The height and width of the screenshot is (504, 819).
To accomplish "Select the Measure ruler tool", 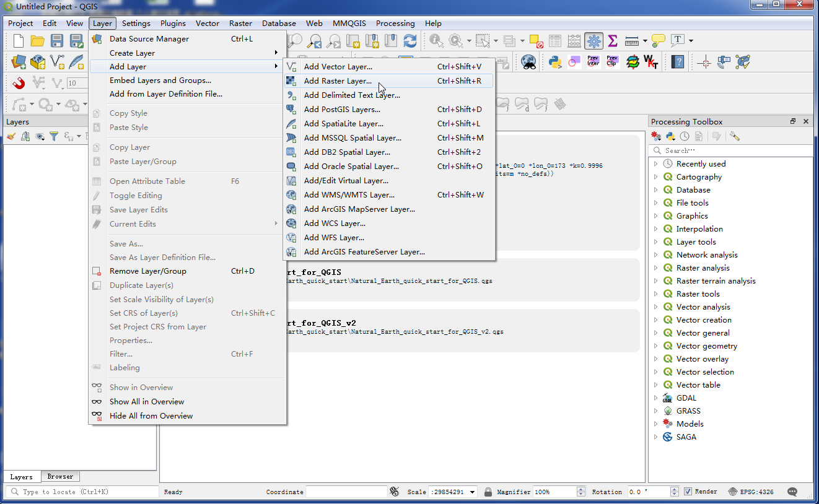I will tap(631, 41).
